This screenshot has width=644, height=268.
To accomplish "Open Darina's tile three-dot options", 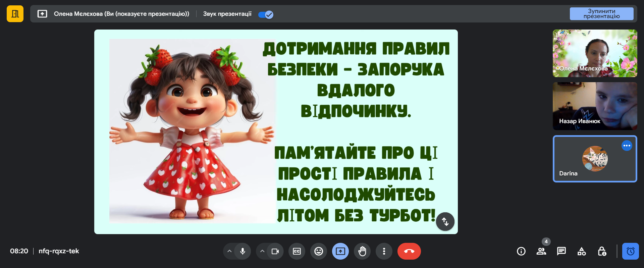I will [x=627, y=146].
